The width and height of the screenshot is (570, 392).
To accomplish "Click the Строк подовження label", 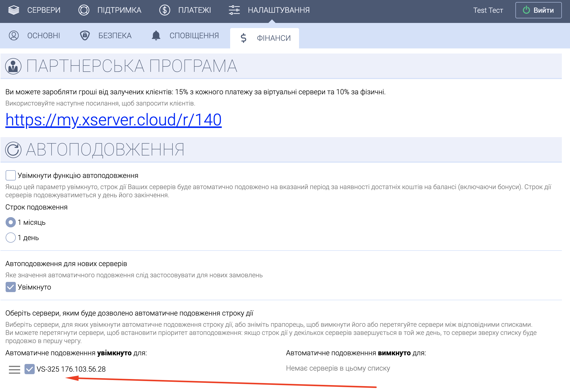I will point(36,207).
